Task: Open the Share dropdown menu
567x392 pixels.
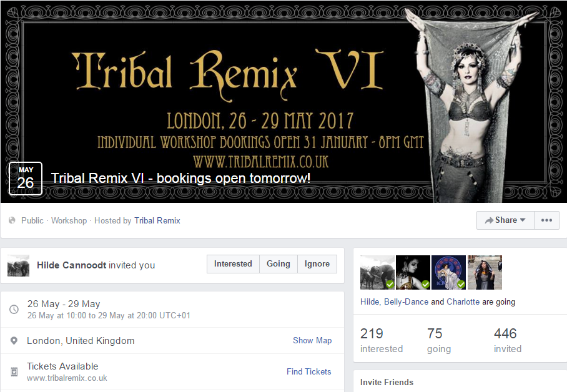Action: (x=505, y=220)
